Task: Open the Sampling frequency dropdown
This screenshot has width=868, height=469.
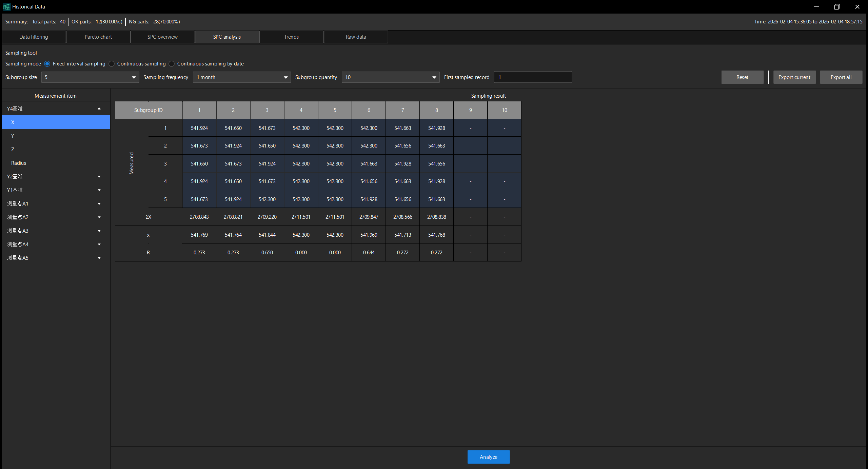Action: [242, 77]
